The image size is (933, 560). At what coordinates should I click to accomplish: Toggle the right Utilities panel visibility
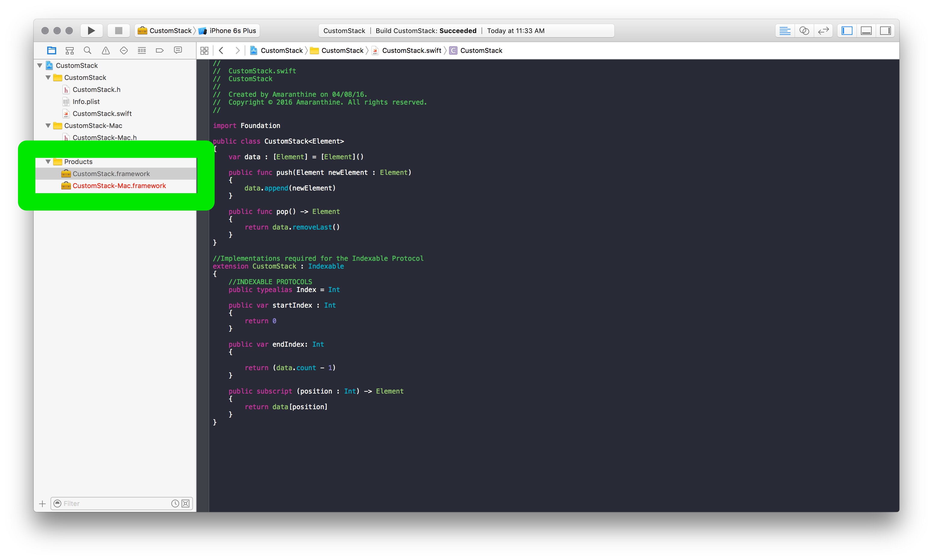(x=885, y=31)
